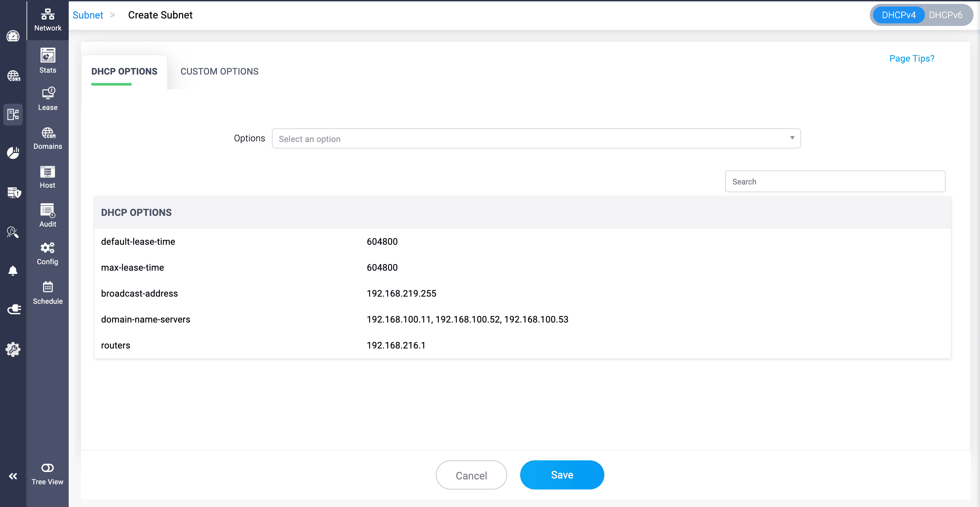The height and width of the screenshot is (507, 980).
Task: Collapse the sidebar with double chevron
Action: (13, 476)
